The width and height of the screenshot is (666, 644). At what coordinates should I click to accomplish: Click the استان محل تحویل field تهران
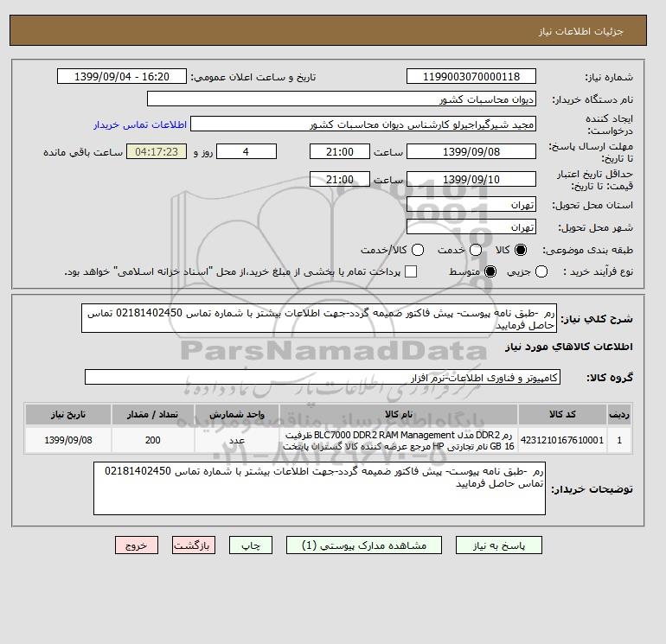[471, 205]
